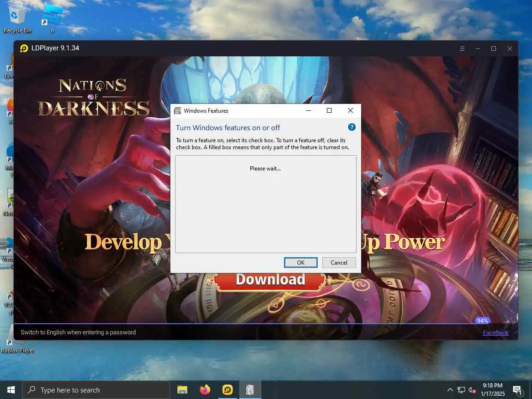Open the Windows Start menu
This screenshot has height=399, width=532.
tap(11, 390)
